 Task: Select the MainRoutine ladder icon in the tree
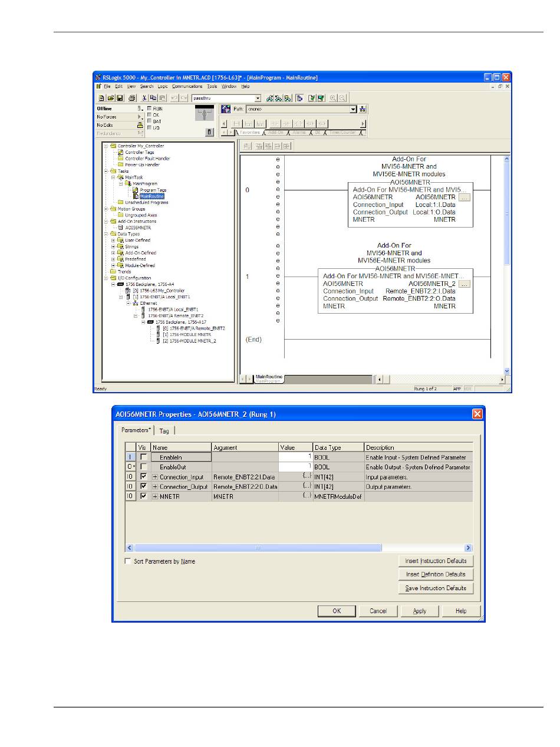pyautogui.click(x=136, y=196)
